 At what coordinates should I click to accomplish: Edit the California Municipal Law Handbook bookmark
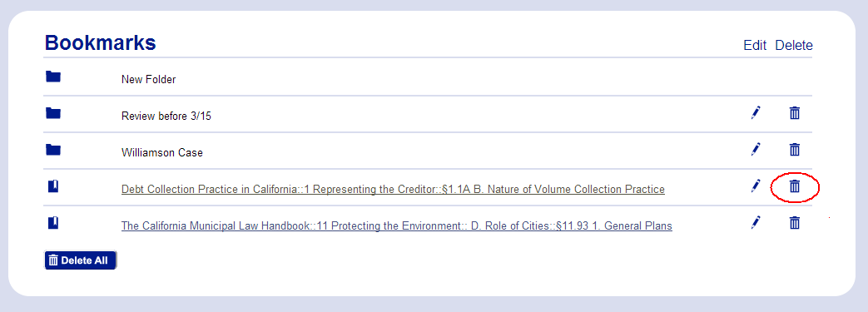756,222
